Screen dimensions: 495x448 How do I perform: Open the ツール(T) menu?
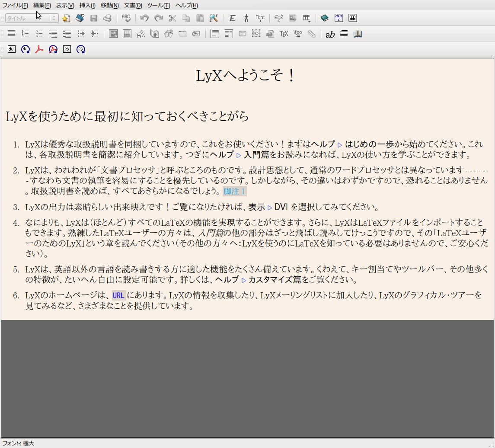tap(159, 5)
